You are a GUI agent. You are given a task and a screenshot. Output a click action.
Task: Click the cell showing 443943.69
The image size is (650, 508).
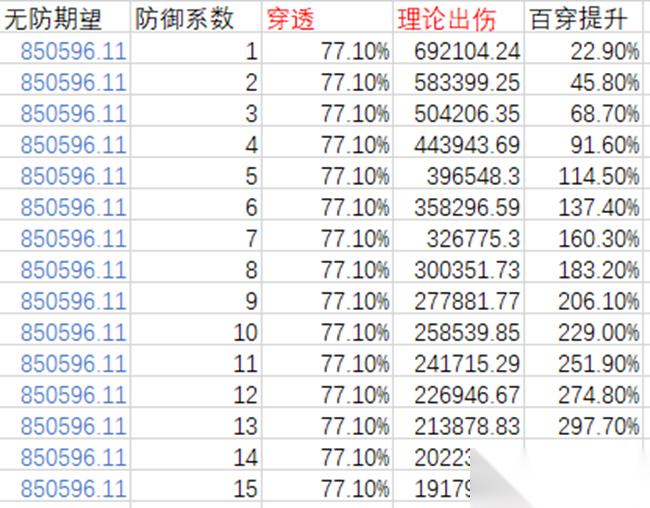tap(458, 145)
